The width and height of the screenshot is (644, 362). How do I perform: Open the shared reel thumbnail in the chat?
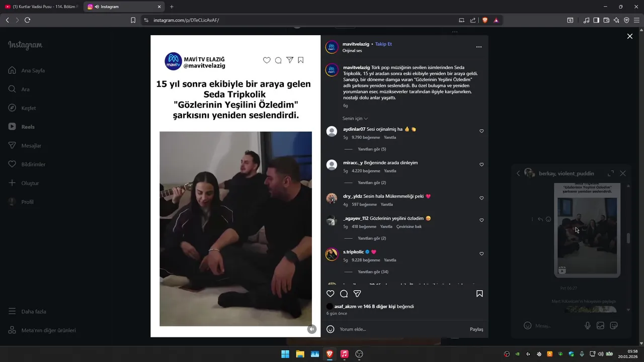pos(587,230)
